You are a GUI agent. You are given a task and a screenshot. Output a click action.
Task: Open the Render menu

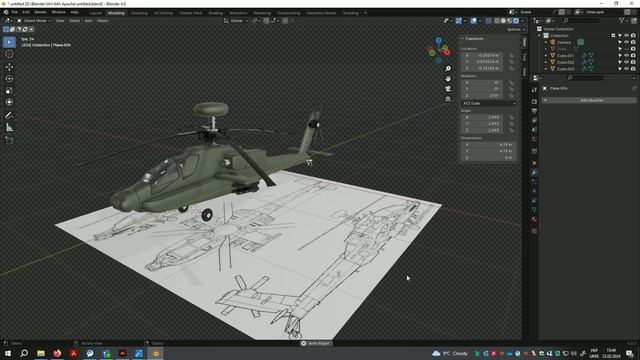(40, 12)
